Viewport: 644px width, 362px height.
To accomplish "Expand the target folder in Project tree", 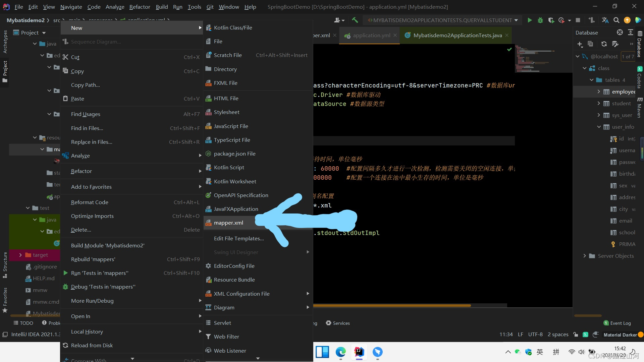I will tap(20, 255).
